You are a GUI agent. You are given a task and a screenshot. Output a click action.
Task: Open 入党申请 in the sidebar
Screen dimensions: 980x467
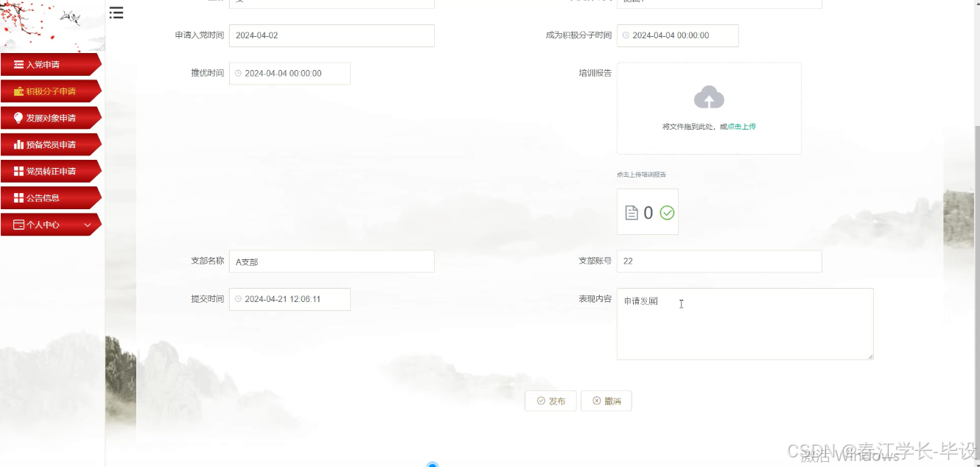pyautogui.click(x=51, y=65)
